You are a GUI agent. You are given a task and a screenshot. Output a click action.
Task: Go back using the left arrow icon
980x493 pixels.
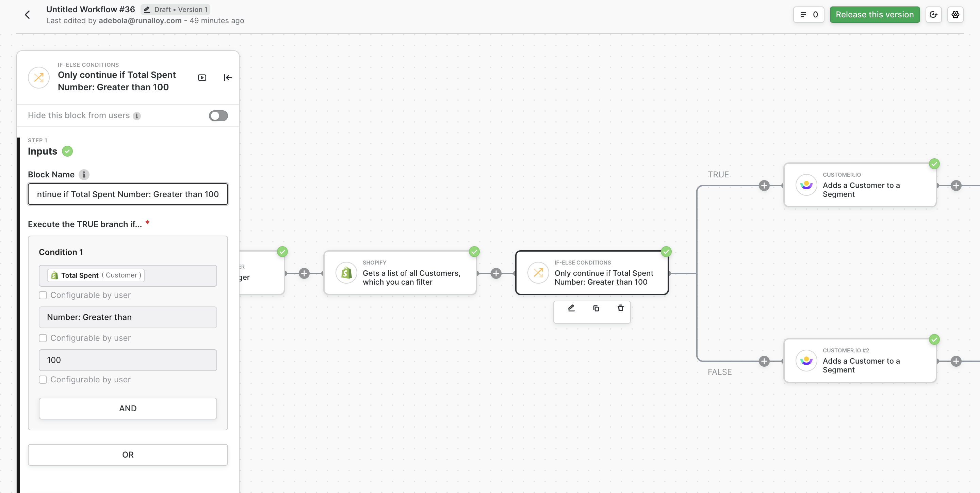(27, 15)
